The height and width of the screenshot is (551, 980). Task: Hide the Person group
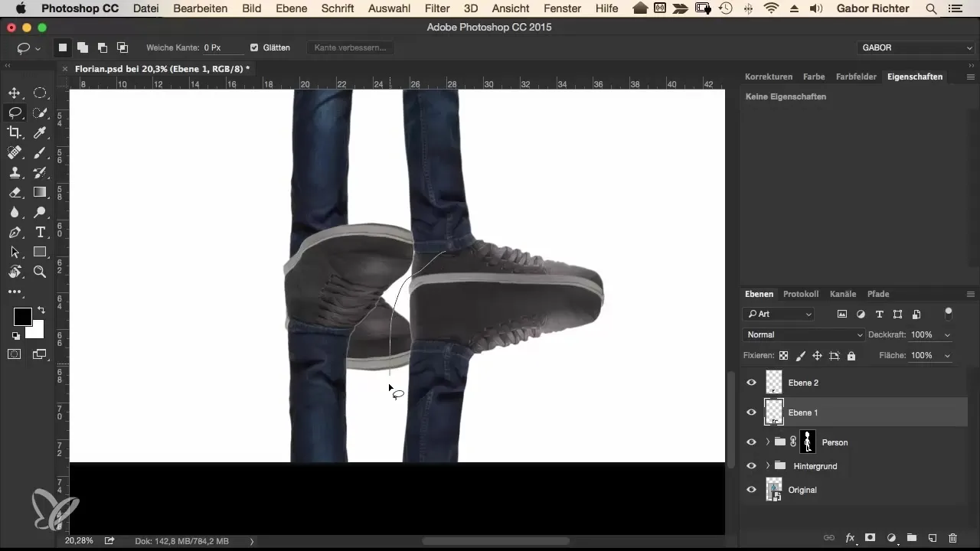[751, 442]
